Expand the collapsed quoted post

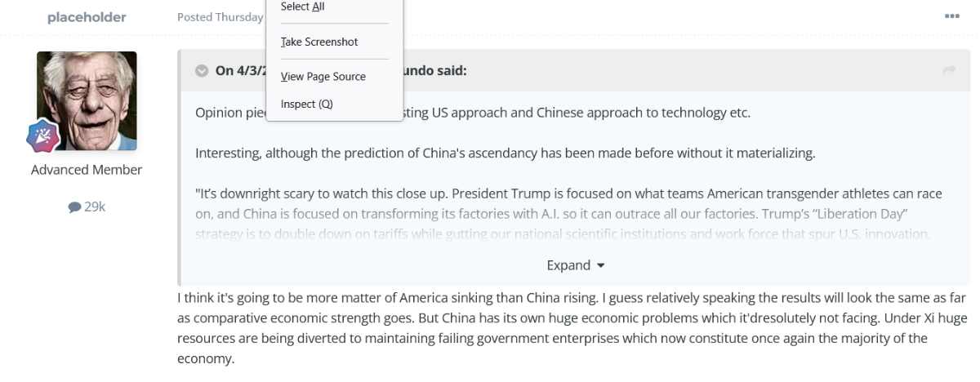[576, 265]
